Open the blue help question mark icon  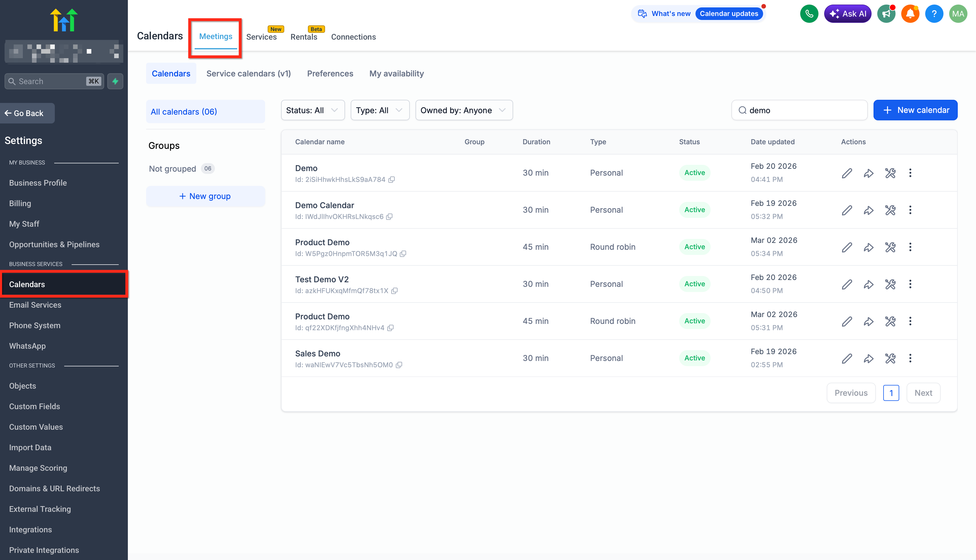[934, 14]
